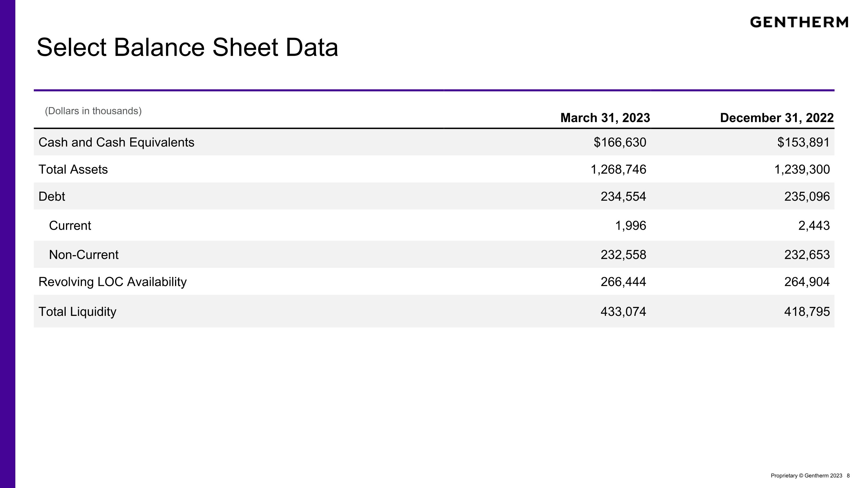Click the Current debt row label
868x488 pixels.
(x=70, y=226)
